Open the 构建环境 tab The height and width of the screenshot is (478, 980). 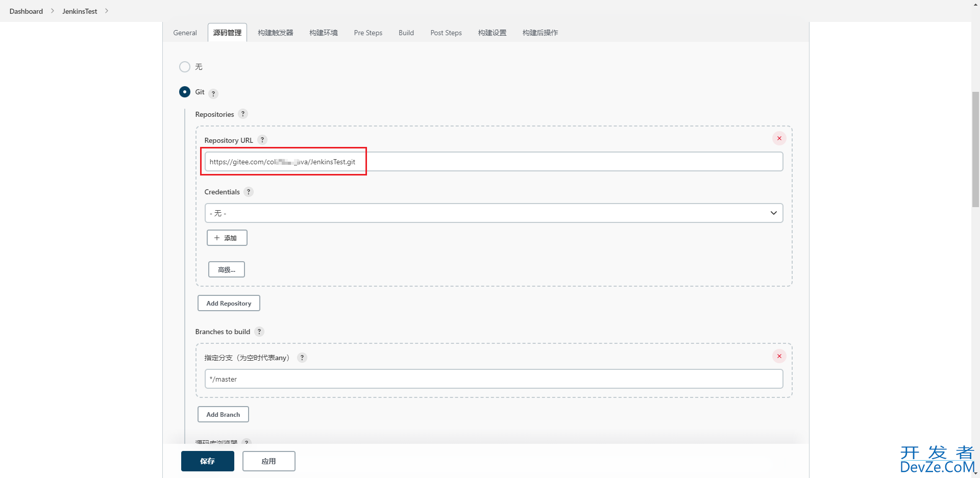pos(324,33)
